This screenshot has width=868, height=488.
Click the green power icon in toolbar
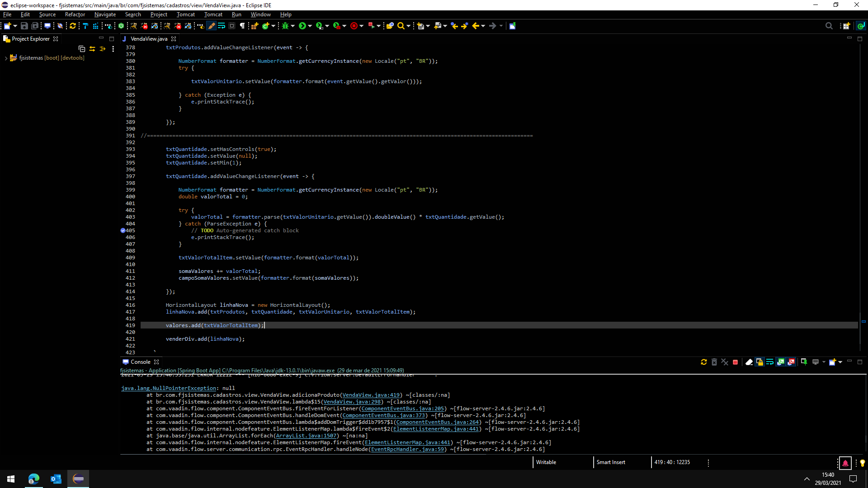pyautogui.click(x=121, y=26)
